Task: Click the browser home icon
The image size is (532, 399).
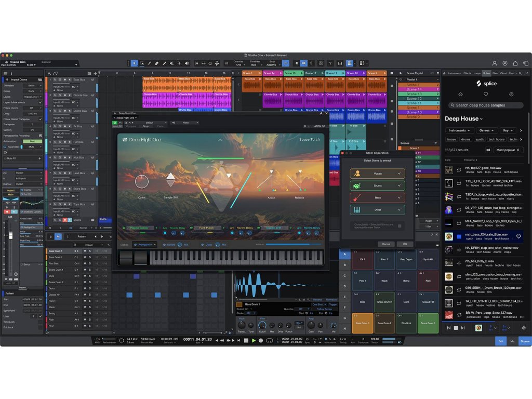Action: pyautogui.click(x=444, y=73)
